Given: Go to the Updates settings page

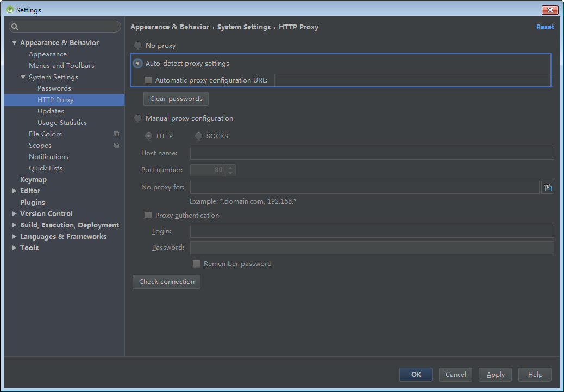Looking at the screenshot, I should click(x=51, y=111).
